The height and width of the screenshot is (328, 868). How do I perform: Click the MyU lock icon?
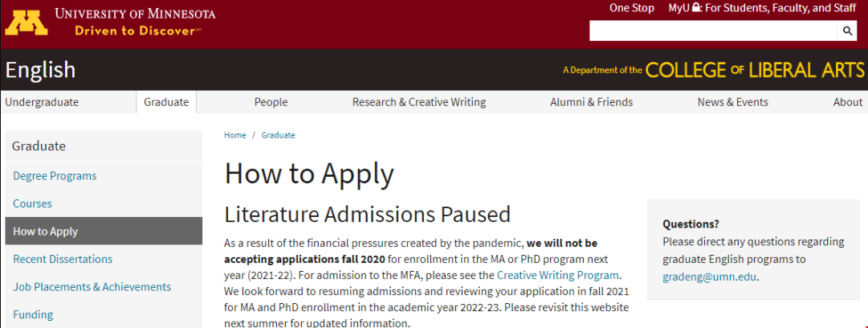[696, 8]
